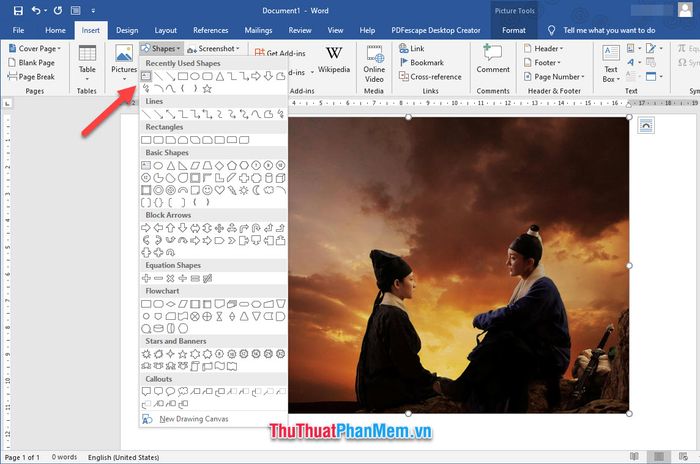
Task: Select the highlighted Text Box shape in Recently Used Shapes
Action: (x=146, y=76)
